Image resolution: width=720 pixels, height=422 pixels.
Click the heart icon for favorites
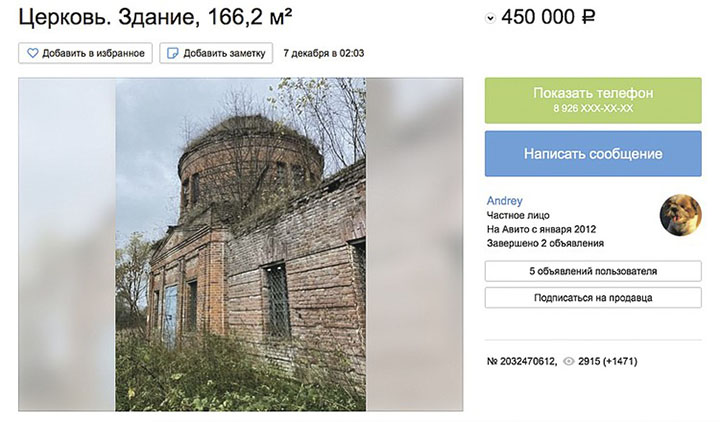point(33,53)
